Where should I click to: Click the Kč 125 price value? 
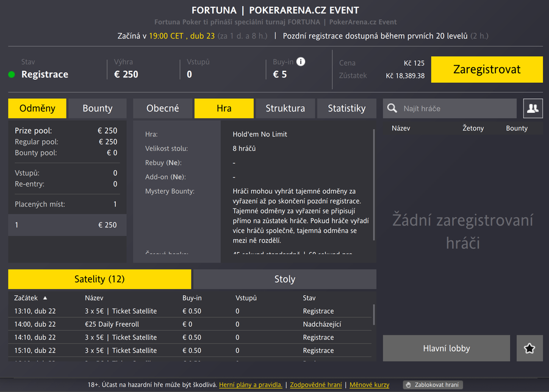click(414, 63)
